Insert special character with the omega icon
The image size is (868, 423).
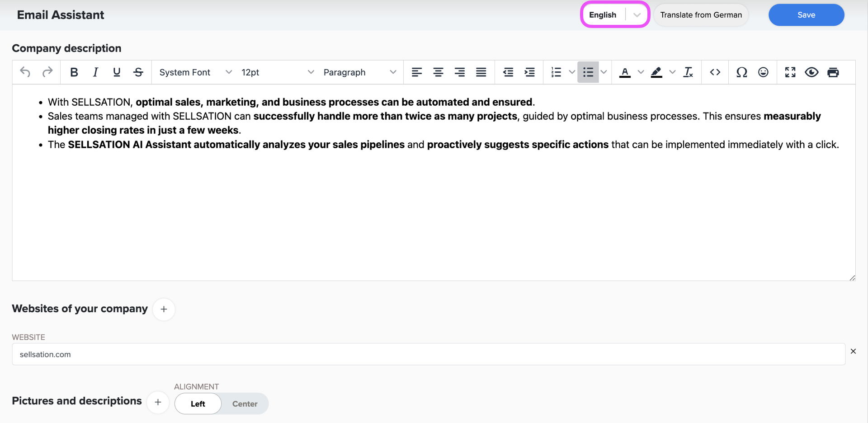point(741,72)
